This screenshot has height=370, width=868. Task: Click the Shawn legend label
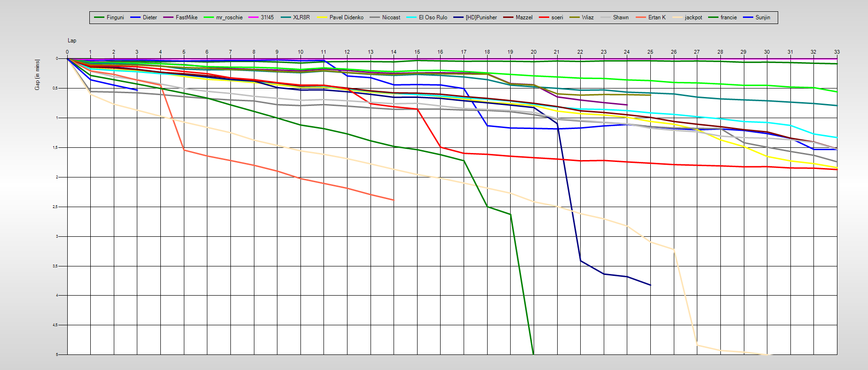[621, 17]
